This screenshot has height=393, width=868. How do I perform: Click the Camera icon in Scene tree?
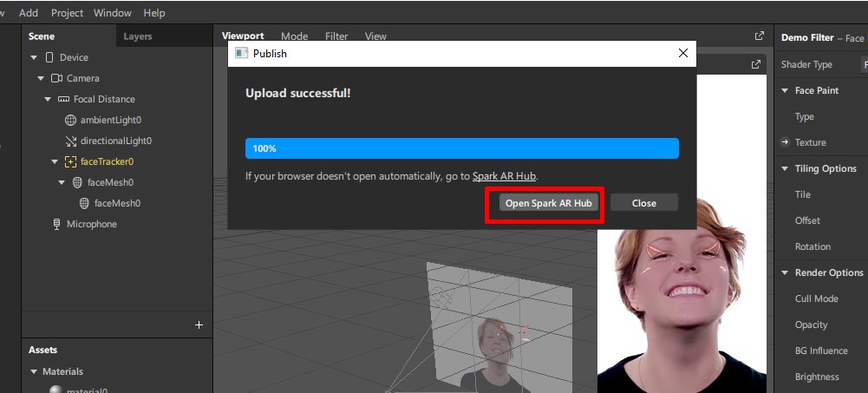coord(56,79)
